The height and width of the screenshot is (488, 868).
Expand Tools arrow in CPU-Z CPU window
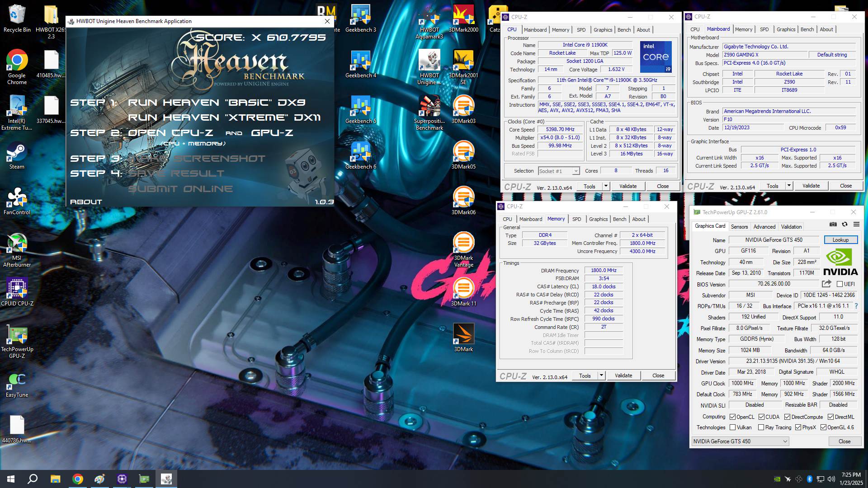[x=606, y=186]
